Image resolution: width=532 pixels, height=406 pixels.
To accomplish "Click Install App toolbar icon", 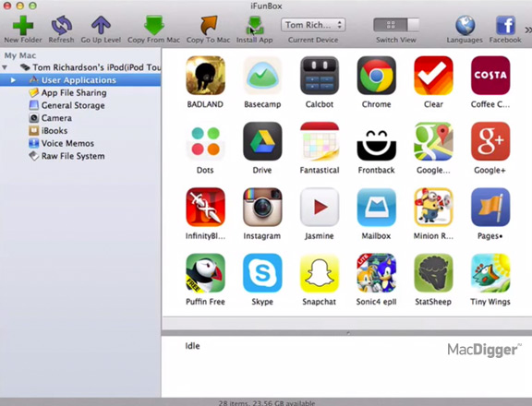I will point(255,26).
